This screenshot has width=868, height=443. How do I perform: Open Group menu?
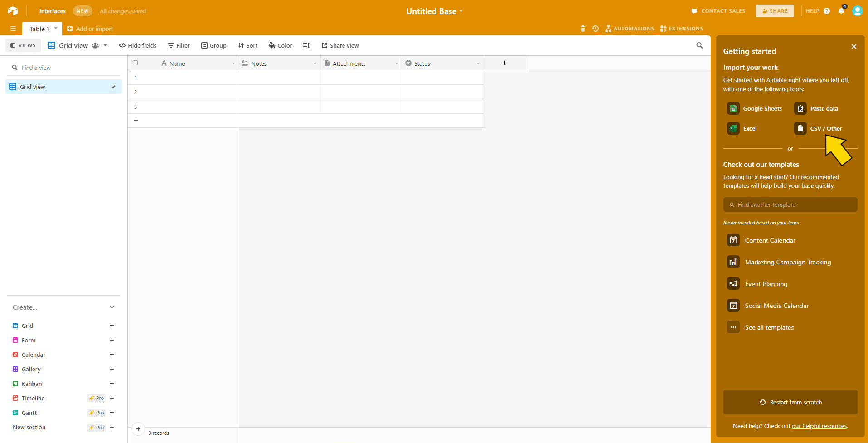(214, 45)
